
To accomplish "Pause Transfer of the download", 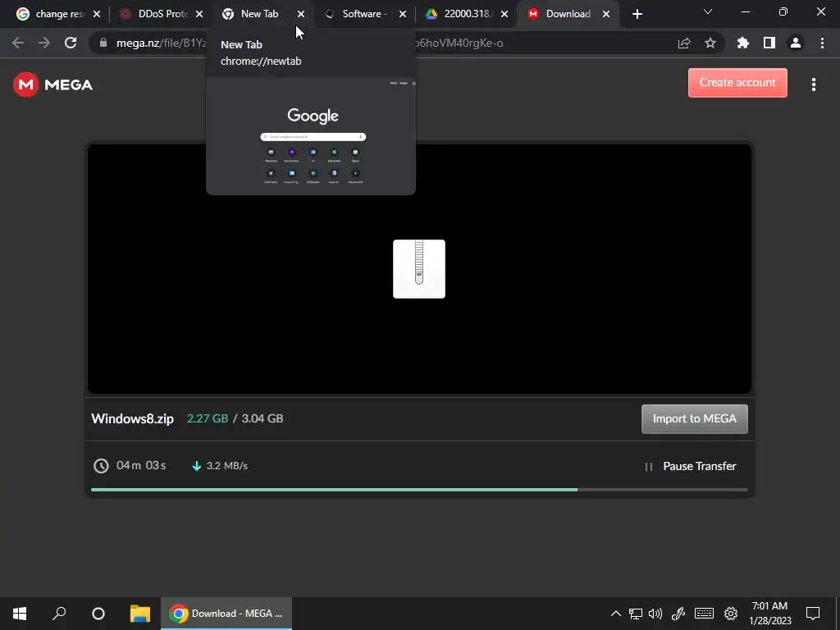I will click(x=691, y=466).
